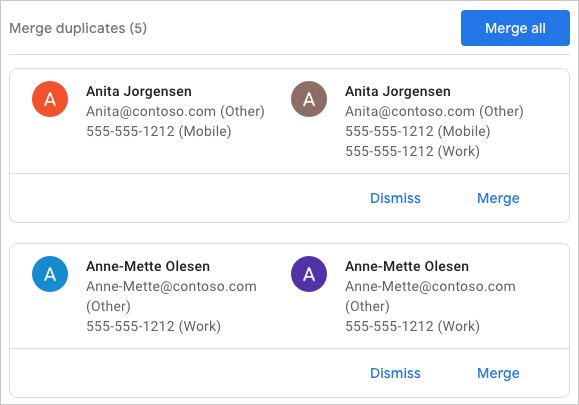Select the first Anne-Mette Olesen name
Viewport: 579px width, 405px height.
(148, 266)
